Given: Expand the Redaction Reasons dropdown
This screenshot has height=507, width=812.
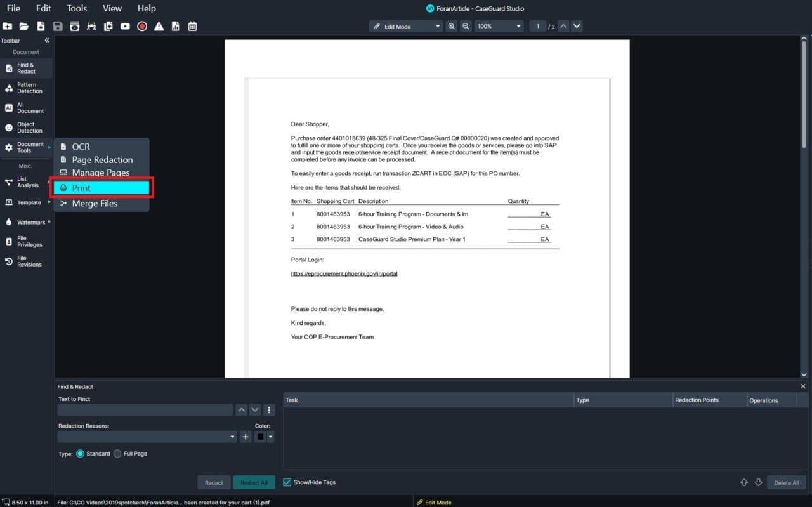Looking at the screenshot, I should pyautogui.click(x=147, y=437).
